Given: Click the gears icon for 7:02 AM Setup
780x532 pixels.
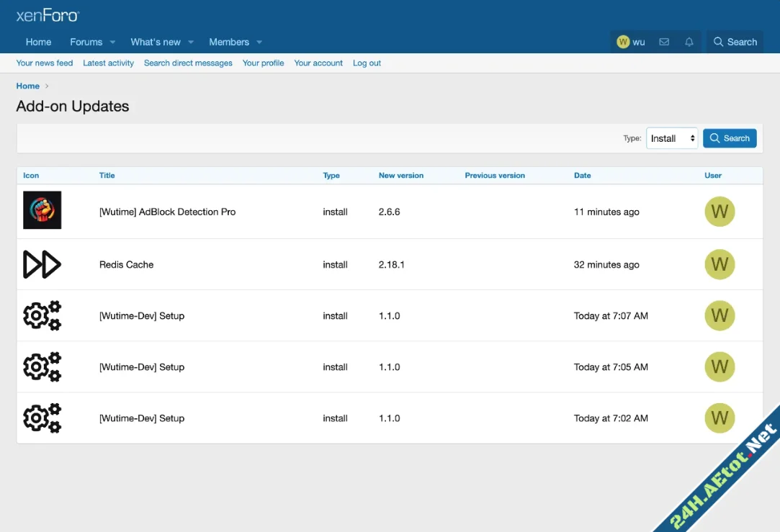Looking at the screenshot, I should coord(42,418).
